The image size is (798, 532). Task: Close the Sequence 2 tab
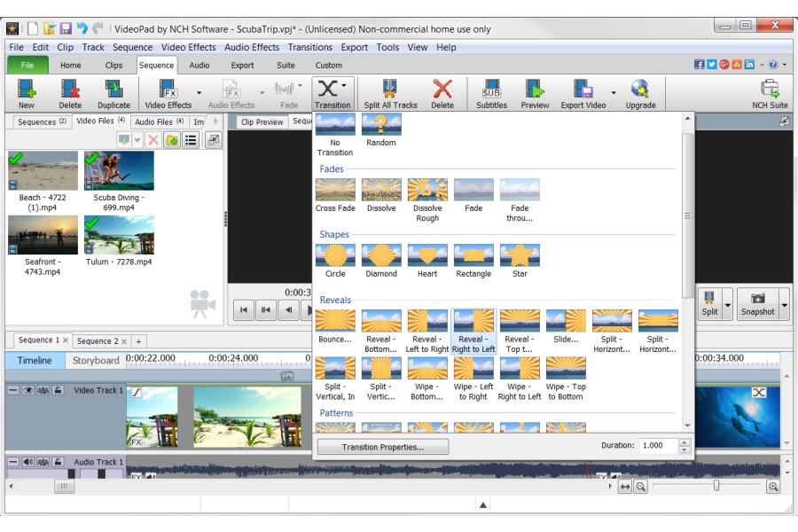point(124,341)
